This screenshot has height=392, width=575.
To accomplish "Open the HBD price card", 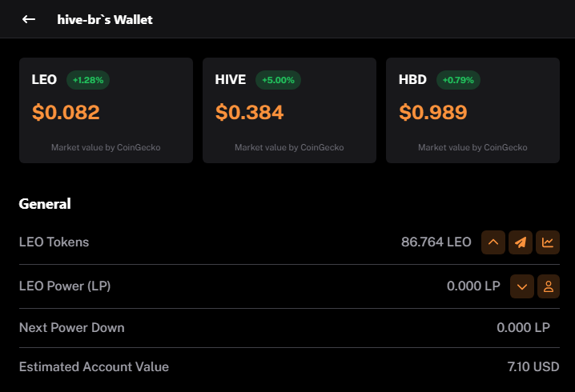I will 472,110.
